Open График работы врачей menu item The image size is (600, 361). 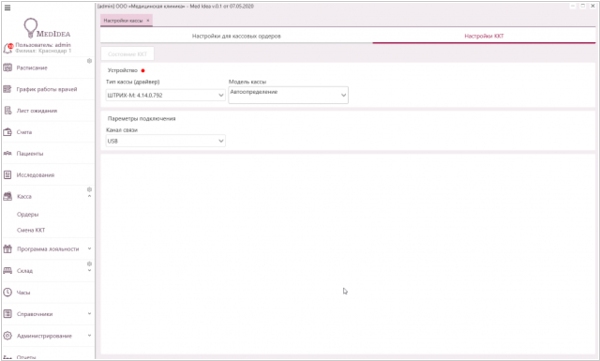pos(47,89)
